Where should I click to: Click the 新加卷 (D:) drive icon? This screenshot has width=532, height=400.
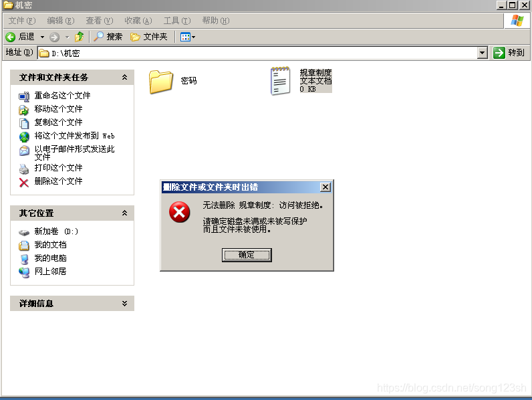tap(24, 233)
